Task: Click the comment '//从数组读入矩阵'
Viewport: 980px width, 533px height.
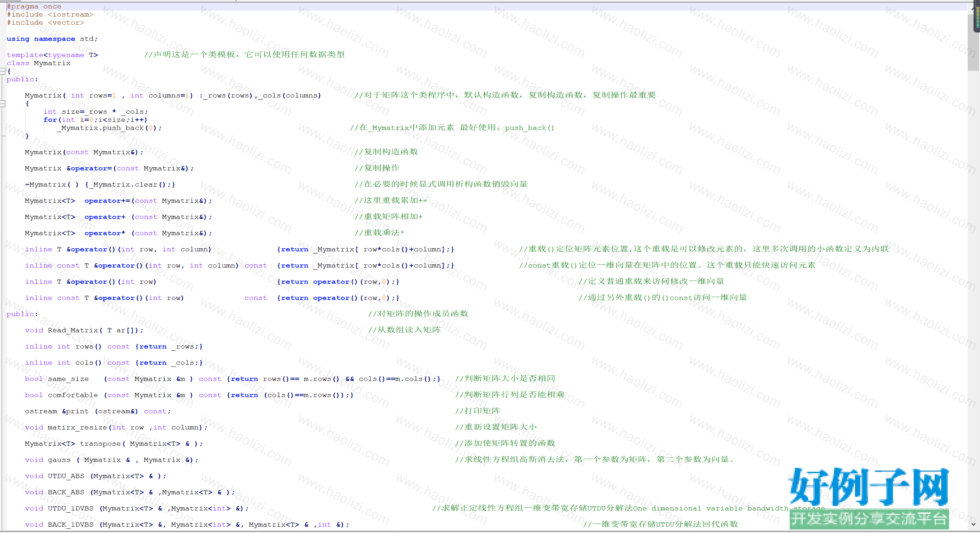Action: 405,330
